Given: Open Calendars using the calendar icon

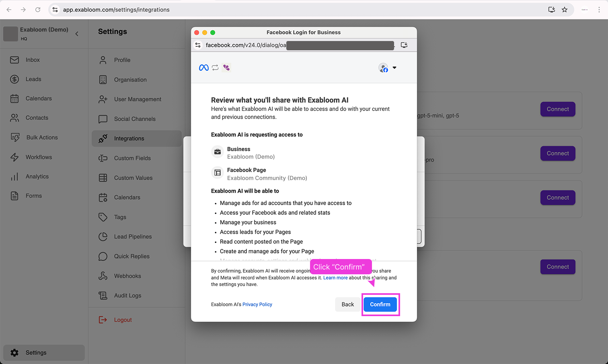Looking at the screenshot, I should pos(14,98).
